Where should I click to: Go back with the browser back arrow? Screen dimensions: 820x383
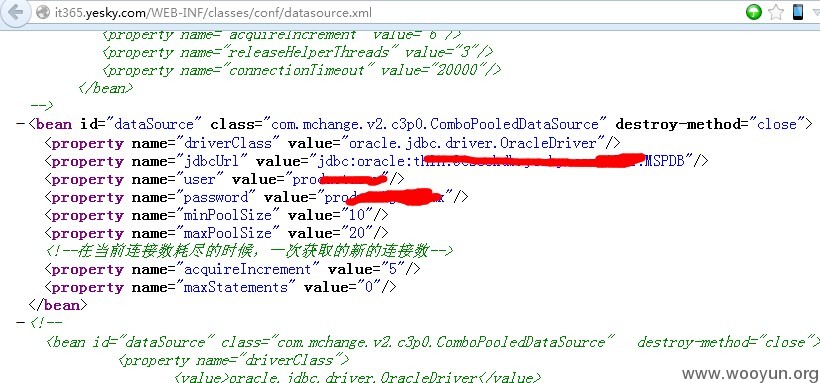tap(16, 13)
